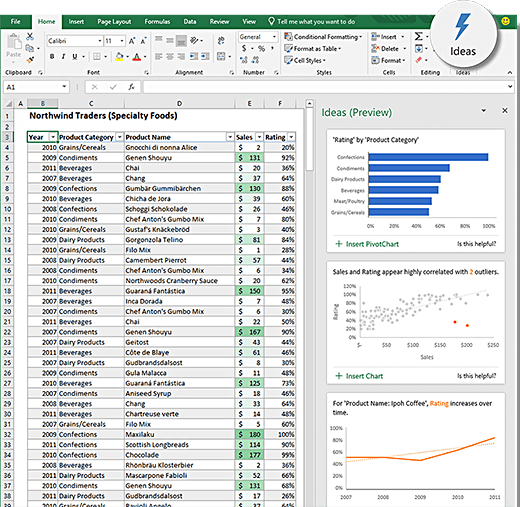
Task: Toggle Top Align
Action: (159, 40)
